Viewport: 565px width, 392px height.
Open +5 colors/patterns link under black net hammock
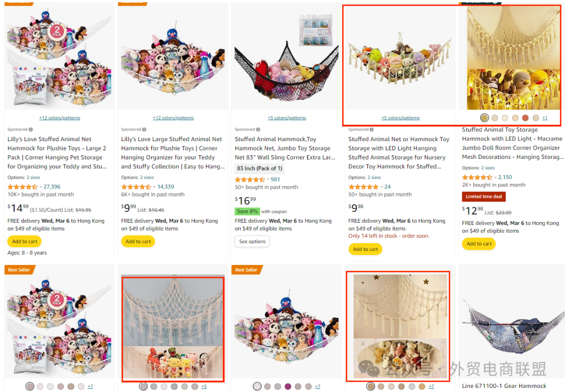pos(287,118)
